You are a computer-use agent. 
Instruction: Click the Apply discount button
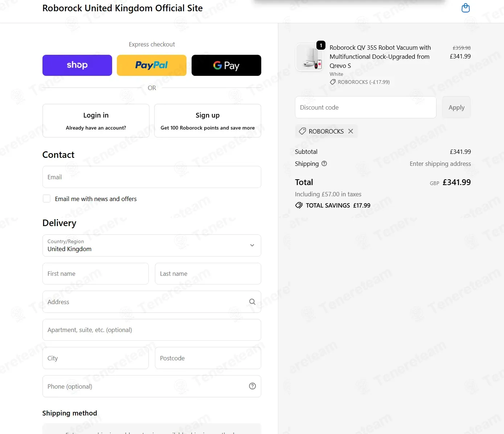(456, 107)
